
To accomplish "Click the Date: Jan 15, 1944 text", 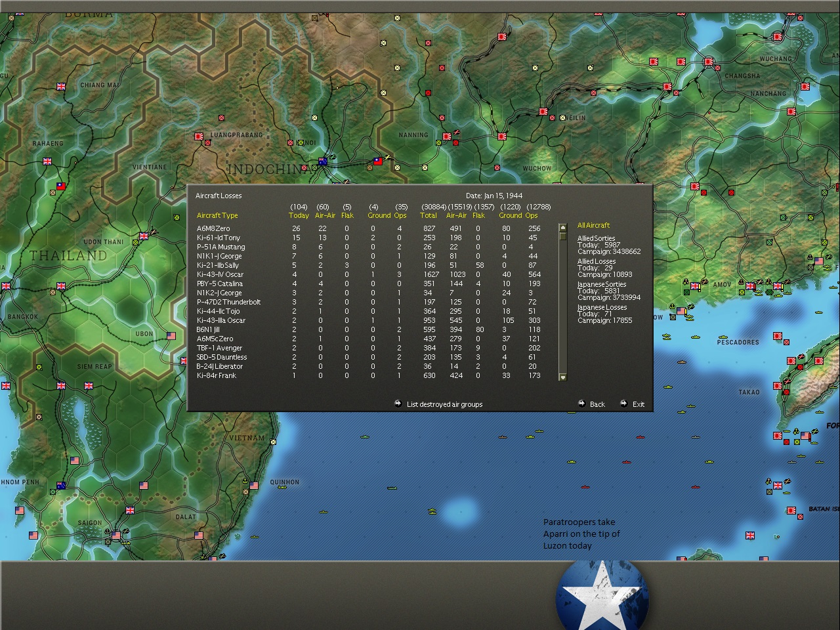I will tap(494, 196).
